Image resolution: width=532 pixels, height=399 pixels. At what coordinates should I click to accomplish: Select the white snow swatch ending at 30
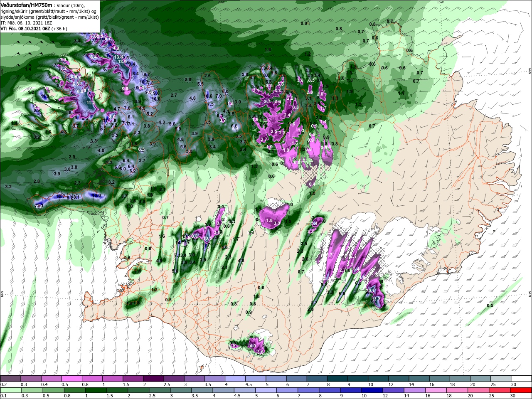(x=521, y=379)
